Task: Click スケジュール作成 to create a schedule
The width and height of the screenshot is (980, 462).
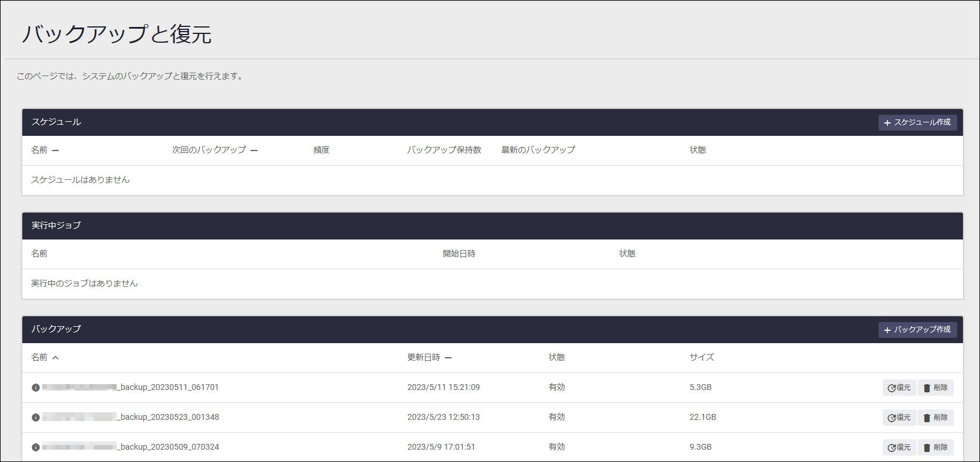Action: click(917, 122)
